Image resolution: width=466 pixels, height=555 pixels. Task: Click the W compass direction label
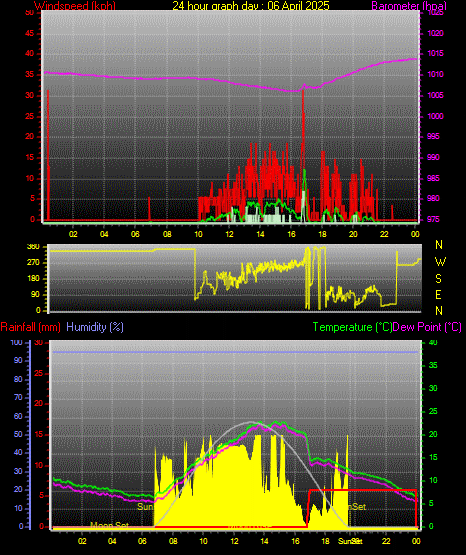tap(440, 262)
